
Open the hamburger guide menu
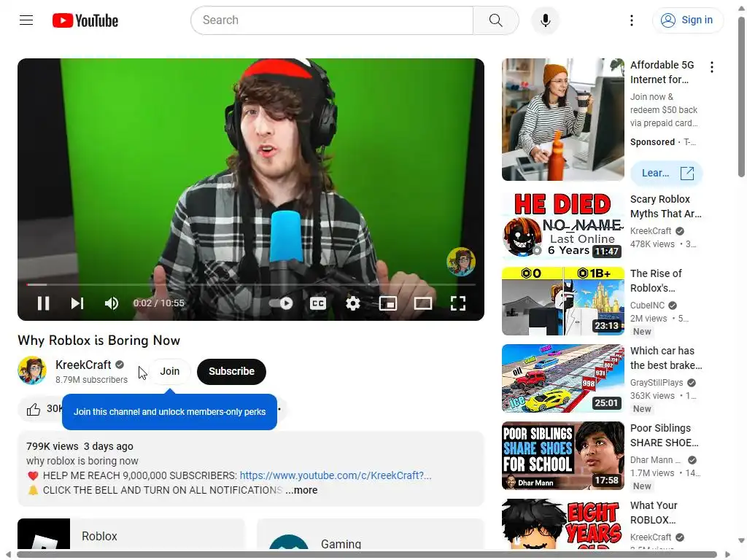(26, 20)
